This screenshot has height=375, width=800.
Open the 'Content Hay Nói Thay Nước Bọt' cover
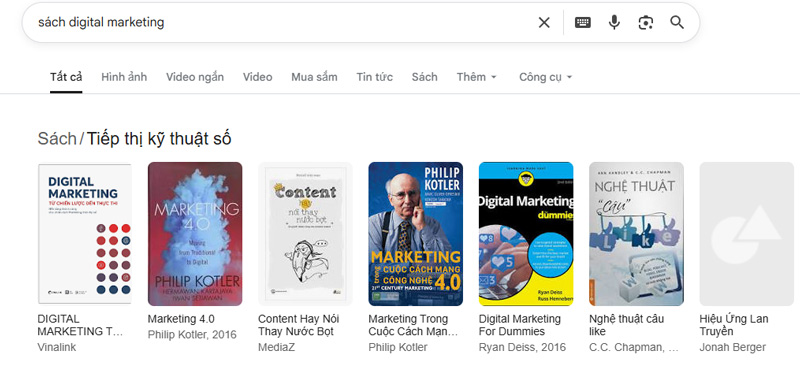click(x=305, y=234)
